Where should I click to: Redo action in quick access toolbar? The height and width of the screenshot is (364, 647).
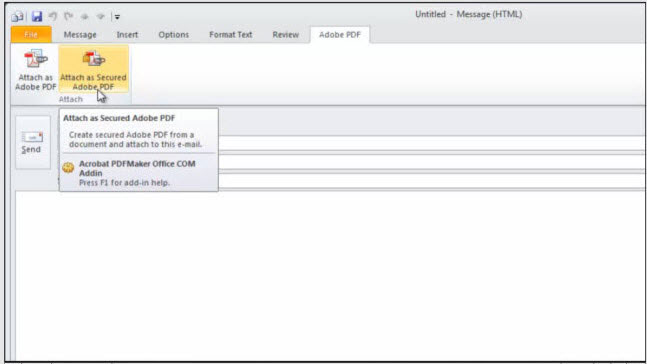tap(68, 17)
